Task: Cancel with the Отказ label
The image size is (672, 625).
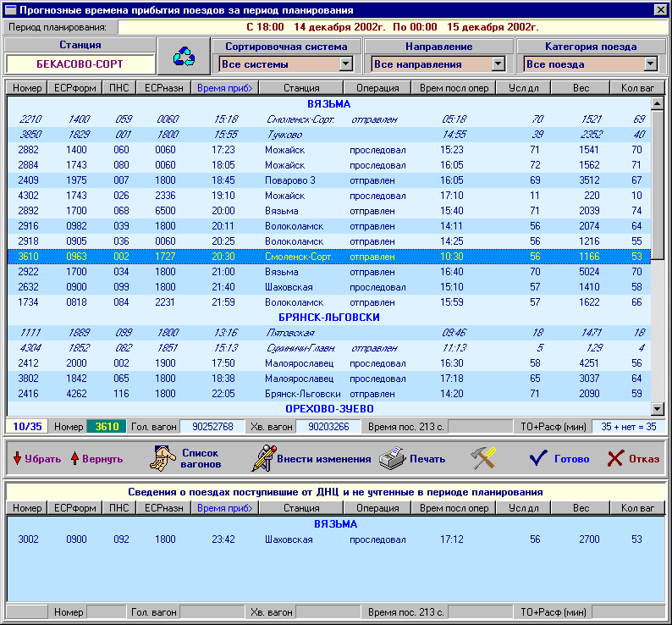Action: click(644, 459)
